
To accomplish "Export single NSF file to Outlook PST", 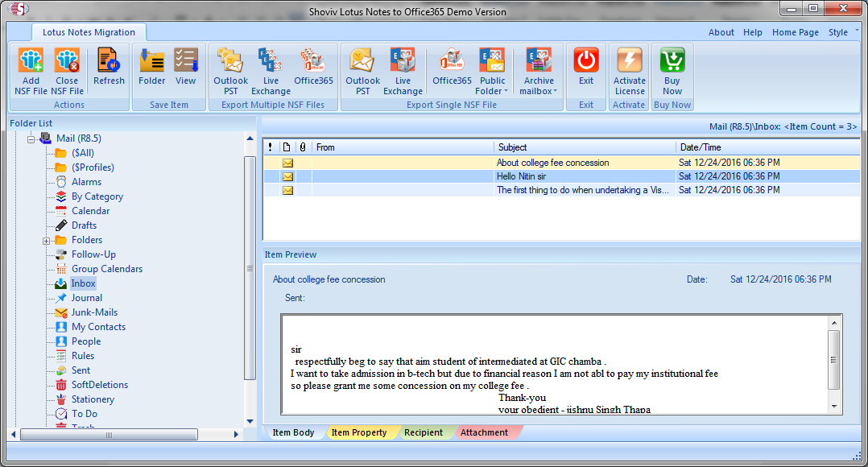I will click(362, 72).
